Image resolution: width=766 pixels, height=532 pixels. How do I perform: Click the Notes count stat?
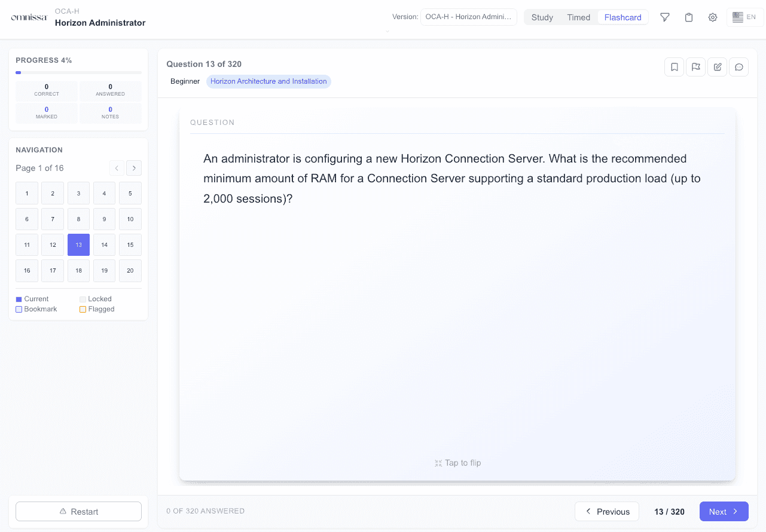coord(111,113)
